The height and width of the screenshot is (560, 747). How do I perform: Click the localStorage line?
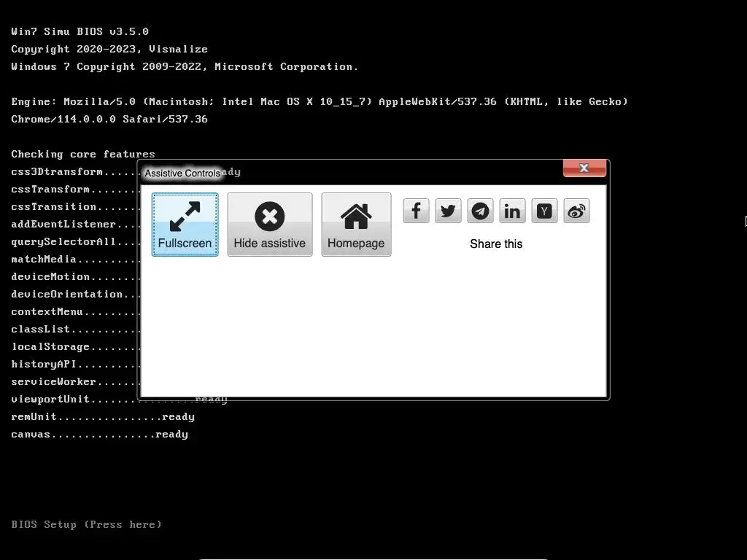point(74,346)
